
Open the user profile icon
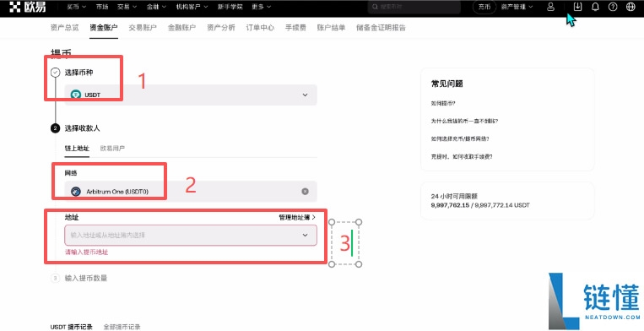click(550, 7)
